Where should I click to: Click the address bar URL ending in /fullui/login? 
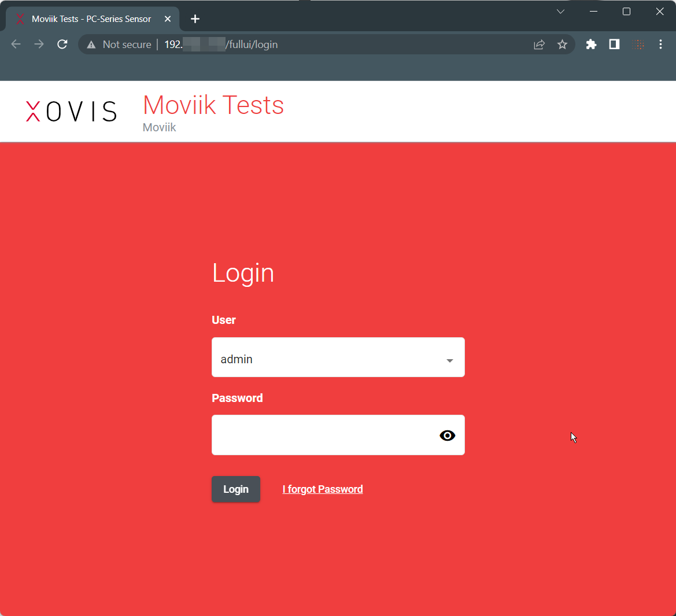[221, 45]
